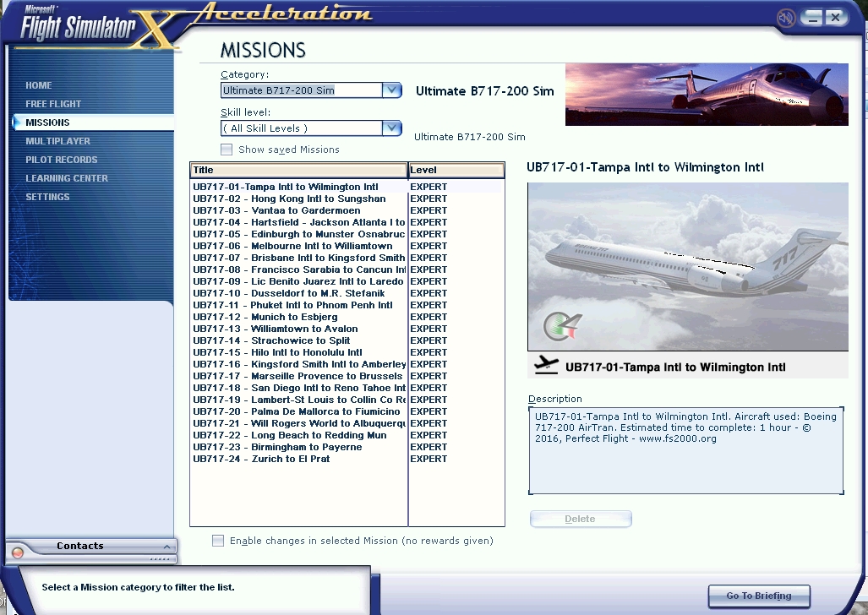This screenshot has width=868, height=615.
Task: Click the Boeing 717 mission preview image
Action: tap(687, 266)
